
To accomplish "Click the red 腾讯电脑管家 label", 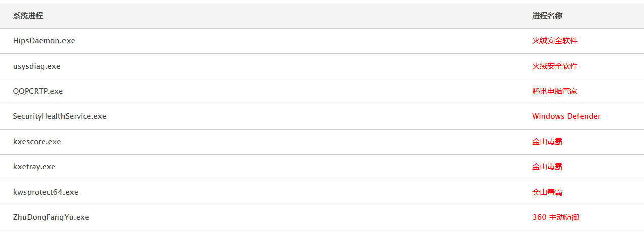I will (555, 91).
